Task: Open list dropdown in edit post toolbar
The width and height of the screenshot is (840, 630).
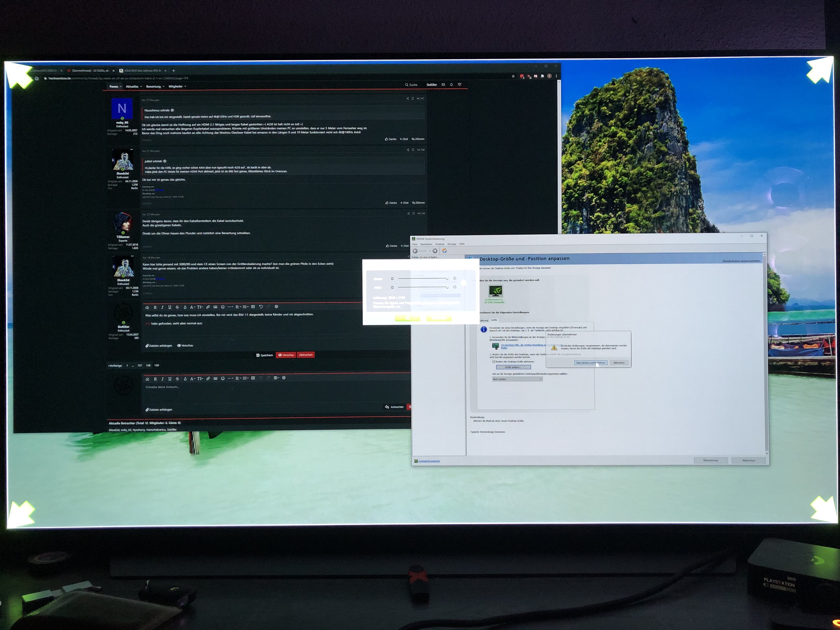Action: coord(246,307)
